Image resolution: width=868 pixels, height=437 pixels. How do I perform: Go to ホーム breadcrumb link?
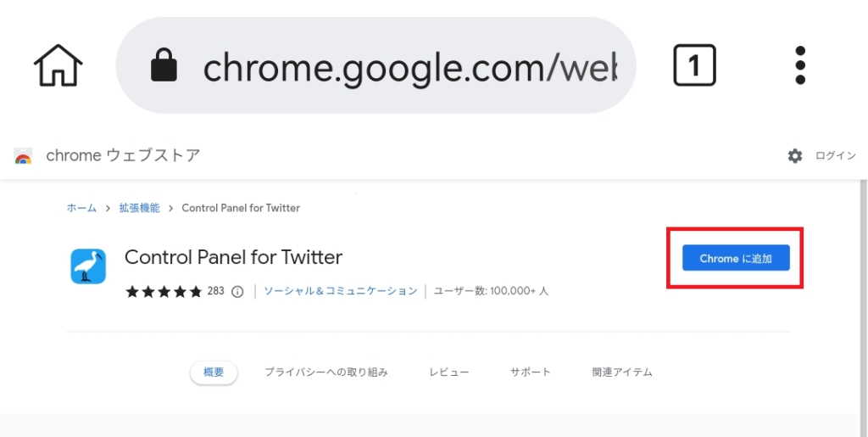point(81,208)
